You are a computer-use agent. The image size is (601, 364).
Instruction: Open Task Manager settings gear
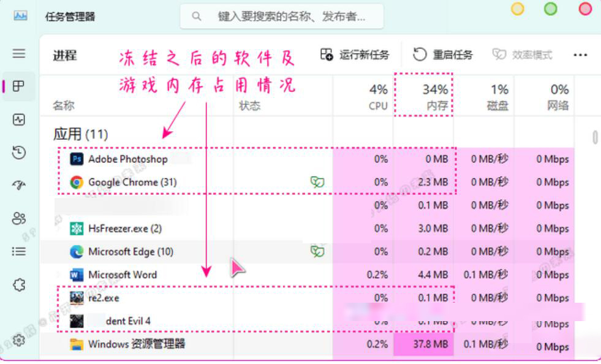19,340
